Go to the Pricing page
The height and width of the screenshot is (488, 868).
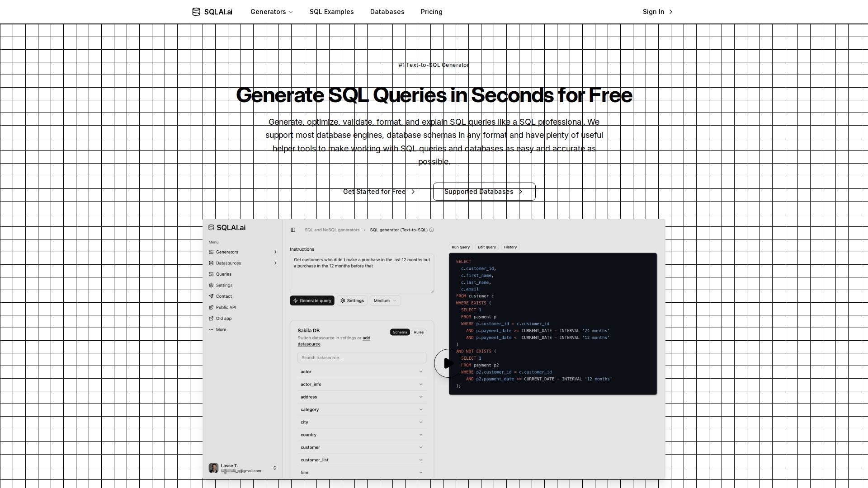pyautogui.click(x=431, y=12)
